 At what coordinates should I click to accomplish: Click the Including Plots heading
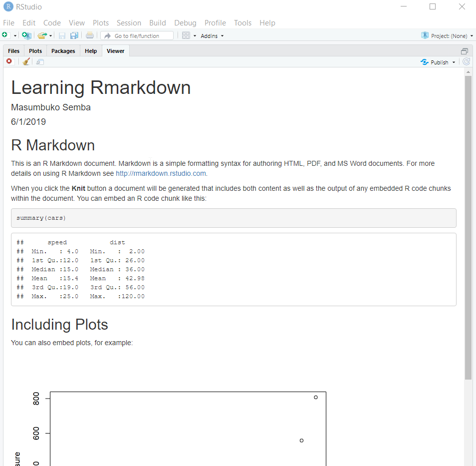59,325
